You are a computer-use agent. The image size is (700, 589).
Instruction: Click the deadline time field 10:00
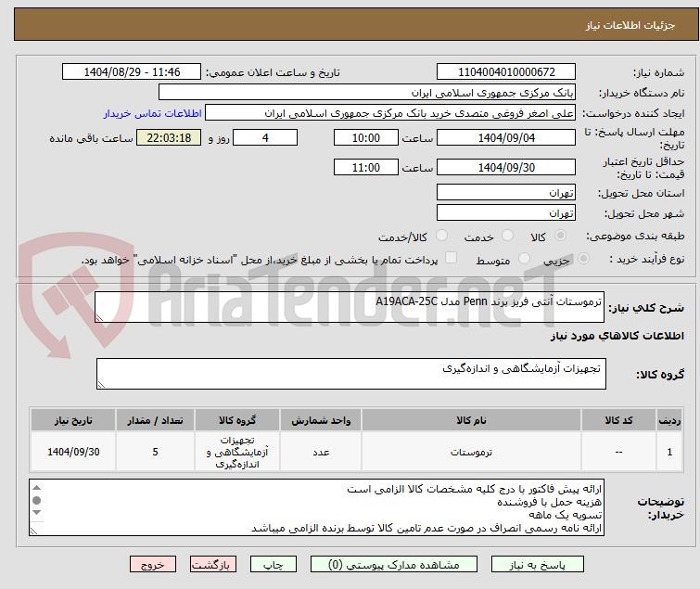pos(366,137)
